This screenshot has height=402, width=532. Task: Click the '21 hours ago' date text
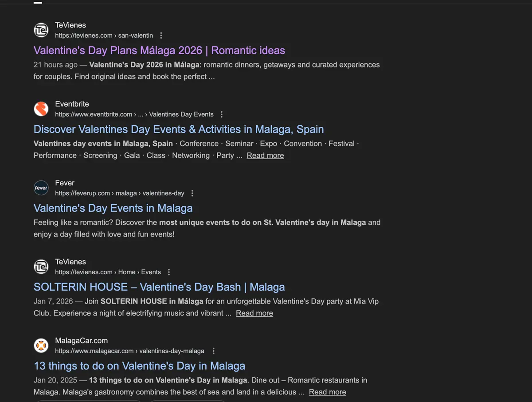[x=55, y=65]
